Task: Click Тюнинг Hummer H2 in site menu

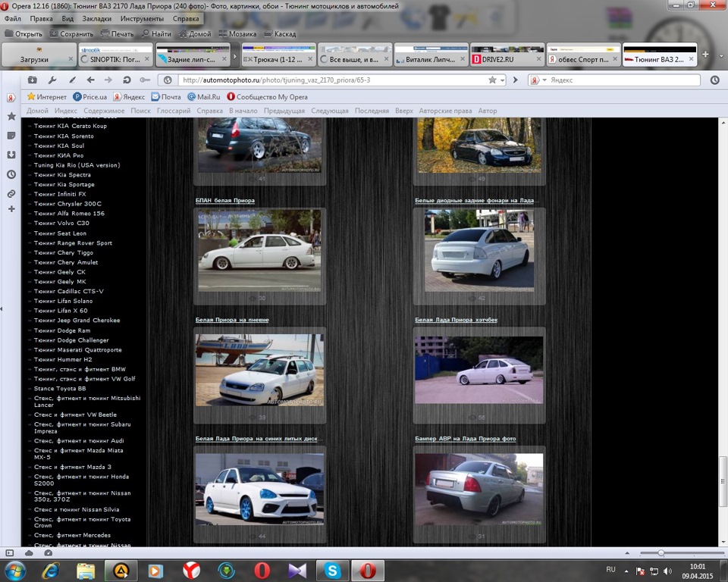Action: click(x=63, y=359)
